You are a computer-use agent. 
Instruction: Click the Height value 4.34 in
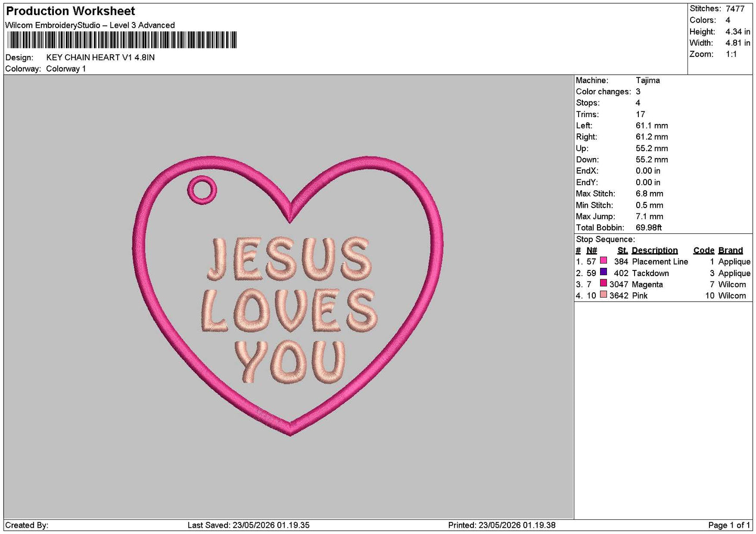click(x=738, y=32)
